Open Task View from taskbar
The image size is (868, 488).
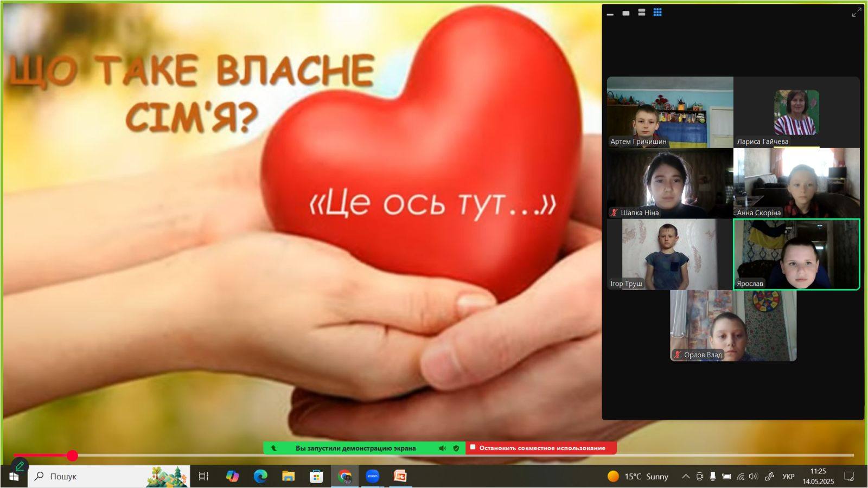[x=203, y=477]
